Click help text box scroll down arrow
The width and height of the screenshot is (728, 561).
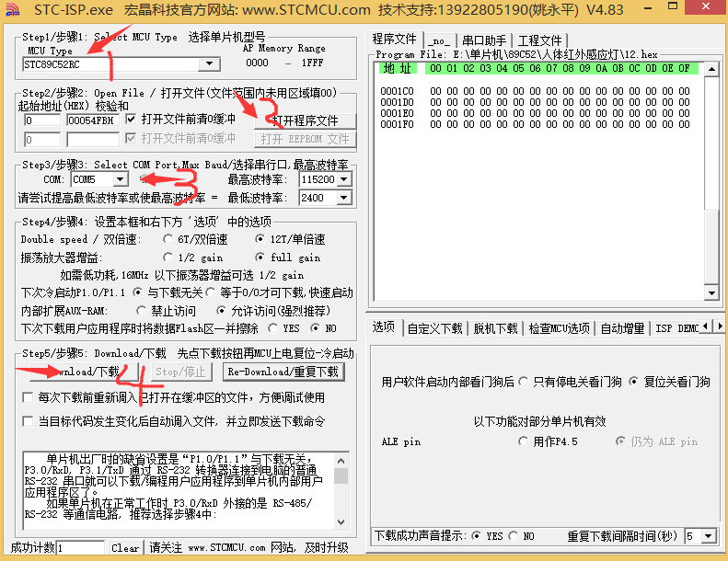click(x=341, y=522)
